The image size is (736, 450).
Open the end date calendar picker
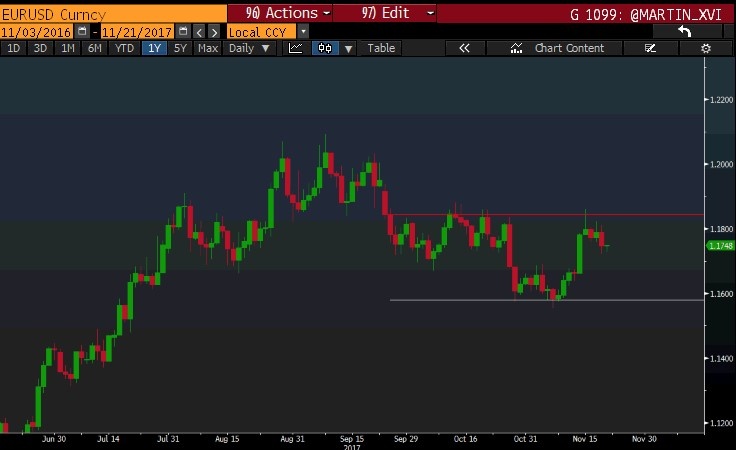click(182, 32)
